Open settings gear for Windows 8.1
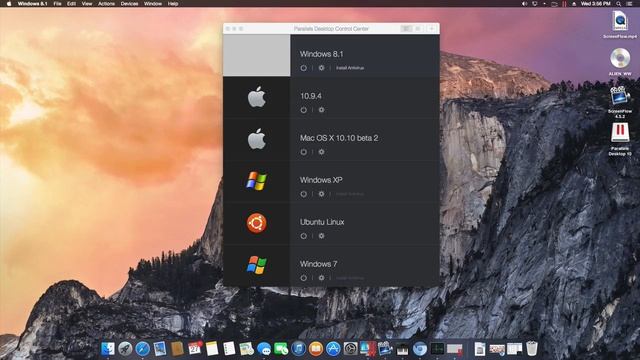This screenshot has height=360, width=640. click(x=322, y=68)
